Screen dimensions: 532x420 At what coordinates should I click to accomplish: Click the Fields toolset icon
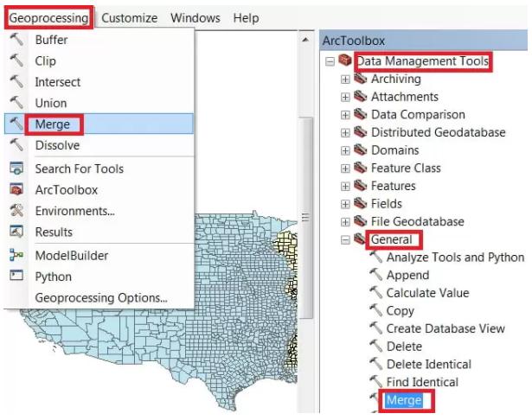coord(361,203)
